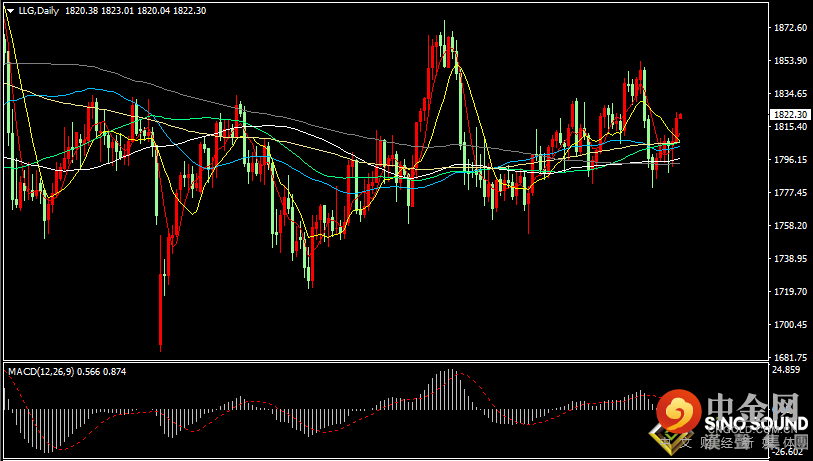The image size is (813, 461).
Task: Click the triangle arrow beside LLG,Daily
Action: pyautogui.click(x=10, y=10)
